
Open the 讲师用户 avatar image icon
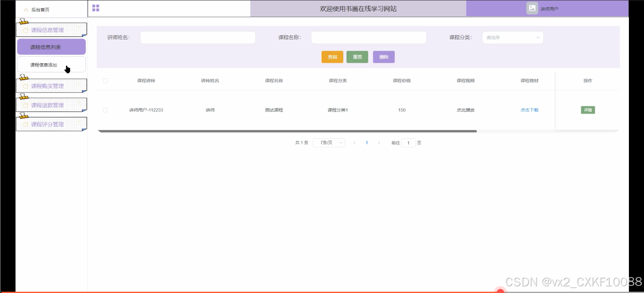[x=532, y=8]
